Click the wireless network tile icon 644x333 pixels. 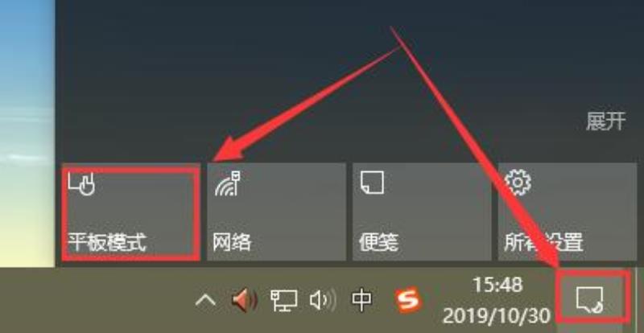pyautogui.click(x=228, y=183)
